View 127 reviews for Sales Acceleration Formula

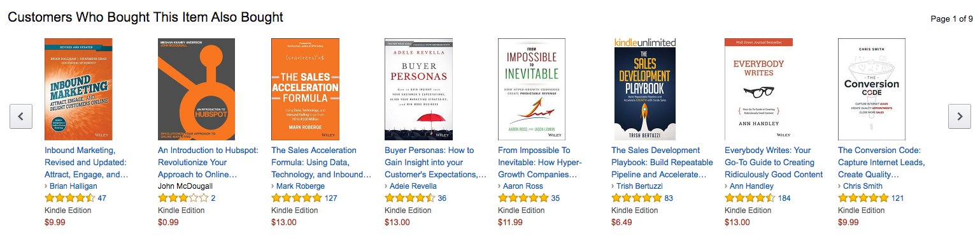tap(330, 198)
